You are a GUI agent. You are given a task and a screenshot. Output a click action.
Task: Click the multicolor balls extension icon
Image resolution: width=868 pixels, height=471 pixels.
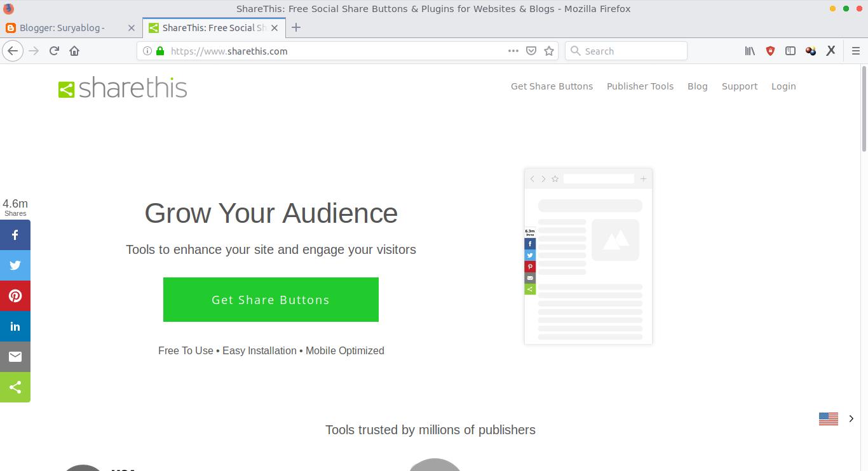click(811, 51)
